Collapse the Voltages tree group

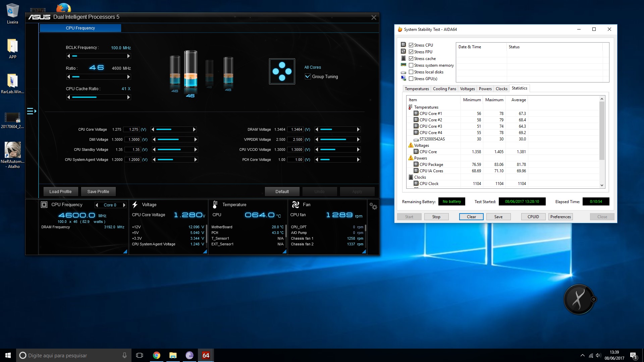click(x=411, y=145)
